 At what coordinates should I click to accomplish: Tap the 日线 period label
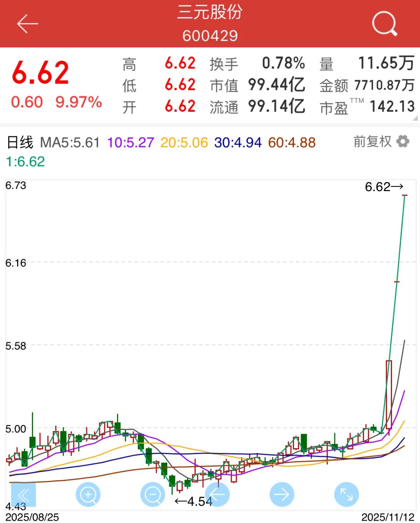pyautogui.click(x=20, y=142)
